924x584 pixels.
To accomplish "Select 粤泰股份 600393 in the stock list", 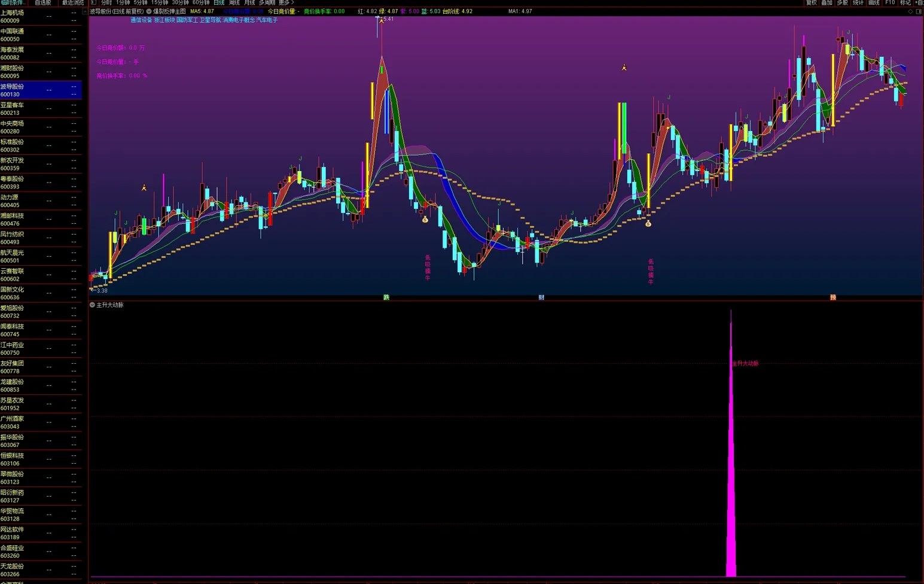I will 41,182.
